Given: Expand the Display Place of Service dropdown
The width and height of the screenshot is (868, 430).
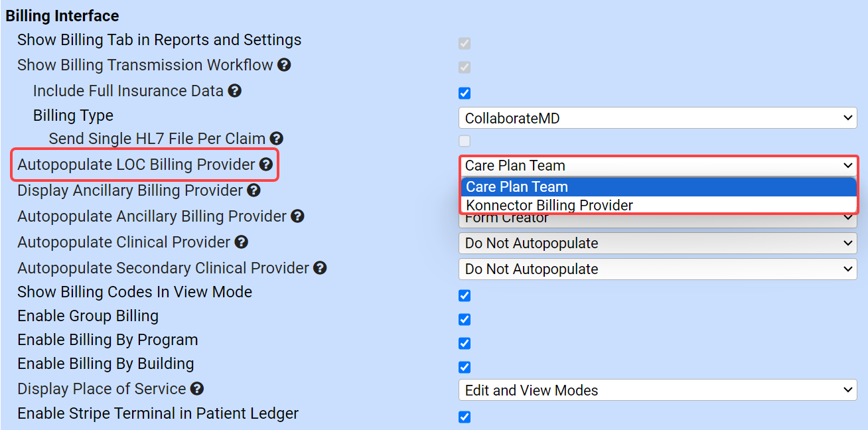Looking at the screenshot, I should [657, 390].
